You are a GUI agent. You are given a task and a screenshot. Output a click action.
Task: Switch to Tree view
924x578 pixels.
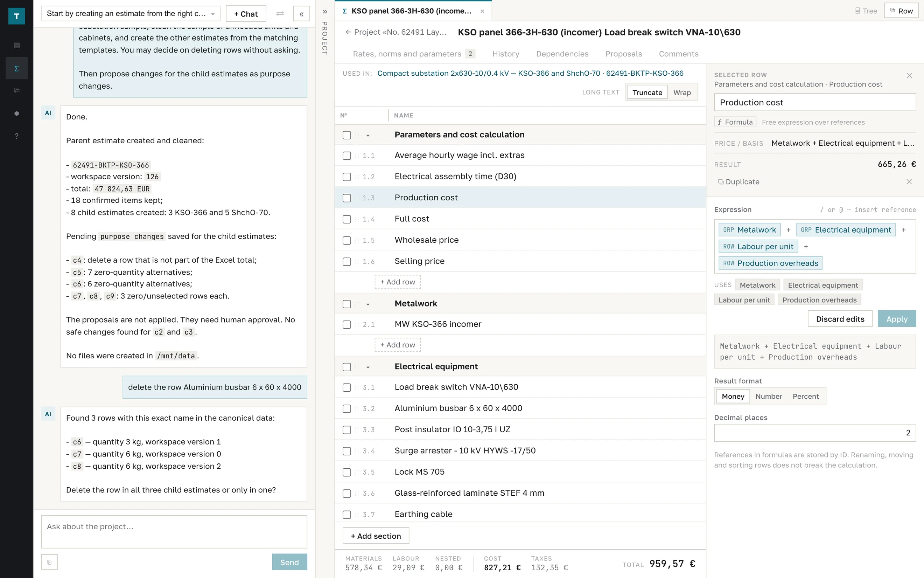click(866, 11)
